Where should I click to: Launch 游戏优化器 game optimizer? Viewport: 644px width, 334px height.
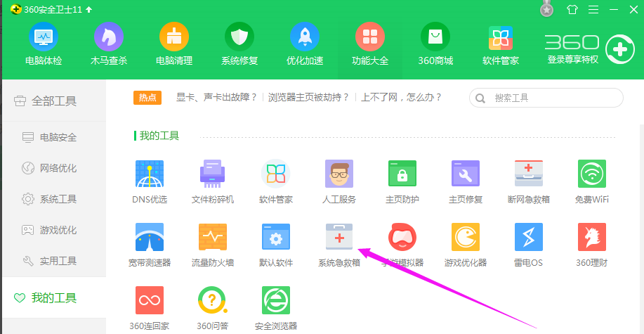coord(466,245)
